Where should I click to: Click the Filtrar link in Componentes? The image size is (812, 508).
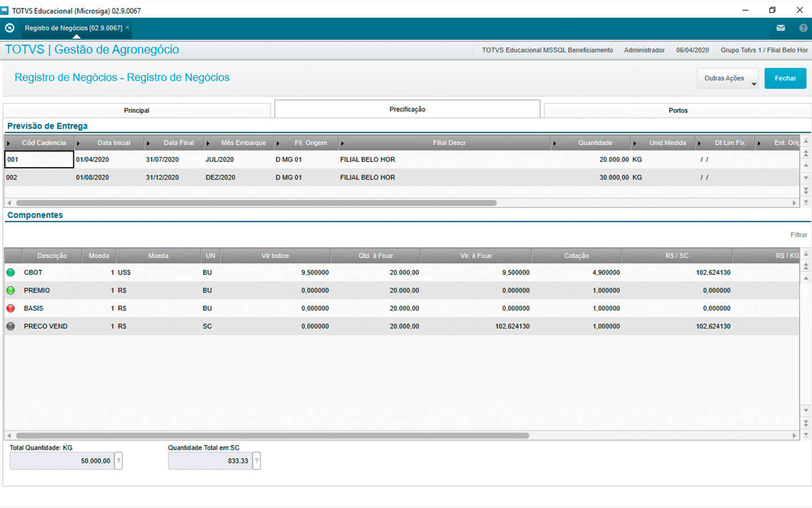[x=798, y=235]
